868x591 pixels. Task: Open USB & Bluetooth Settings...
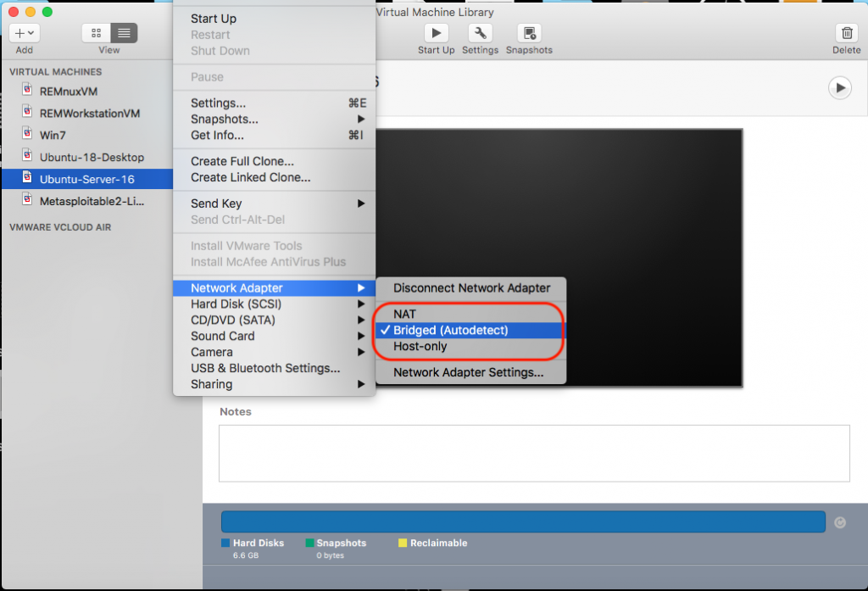(x=274, y=368)
